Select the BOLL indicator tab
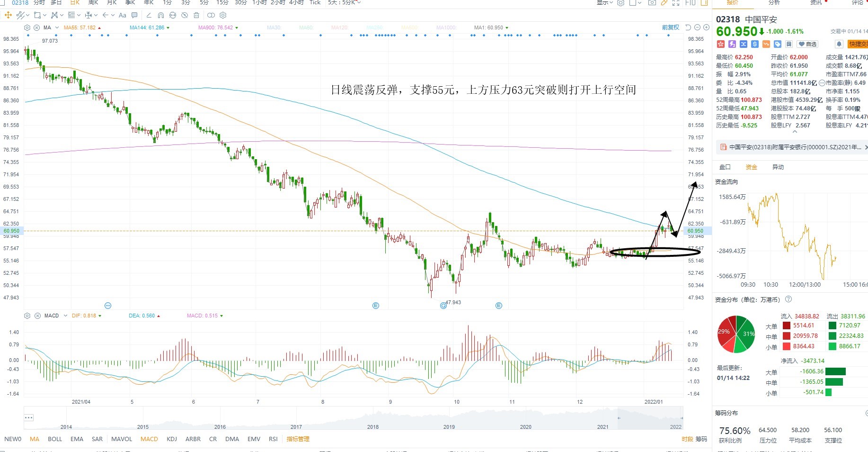This screenshot has height=452, width=868. (x=55, y=439)
